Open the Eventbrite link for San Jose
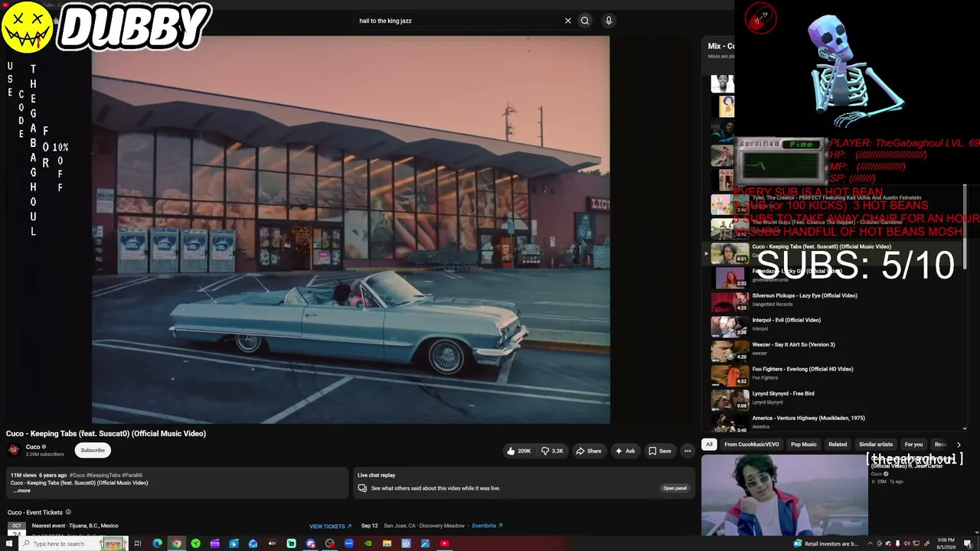The width and height of the screenshot is (980, 551). [487, 526]
